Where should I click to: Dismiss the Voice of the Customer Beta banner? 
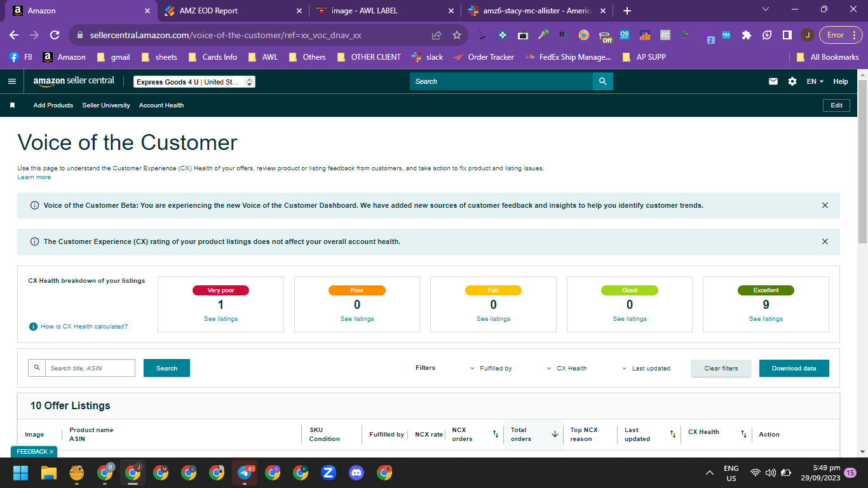[825, 205]
